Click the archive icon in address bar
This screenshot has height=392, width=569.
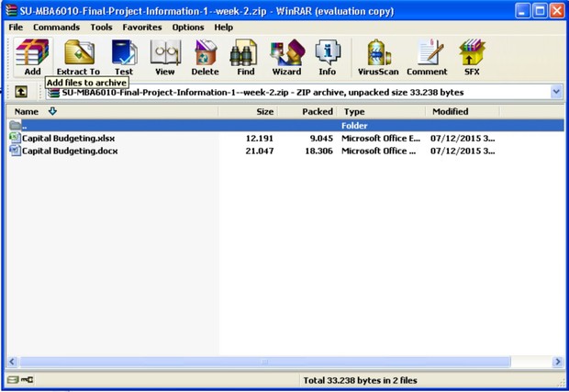(x=54, y=93)
